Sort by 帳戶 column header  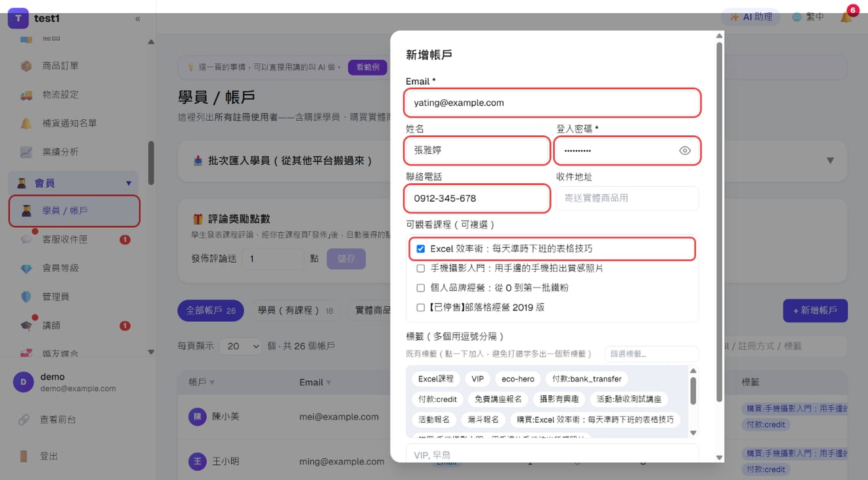[x=202, y=382]
